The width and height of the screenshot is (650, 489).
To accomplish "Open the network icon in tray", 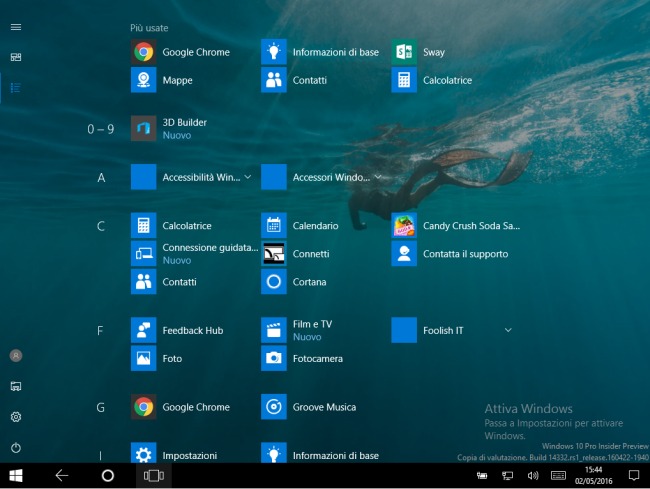I will [507, 475].
